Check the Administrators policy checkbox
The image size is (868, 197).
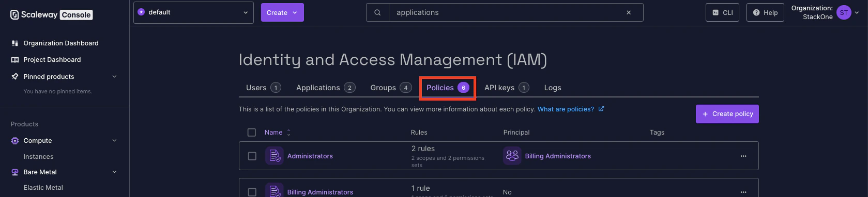click(x=252, y=156)
